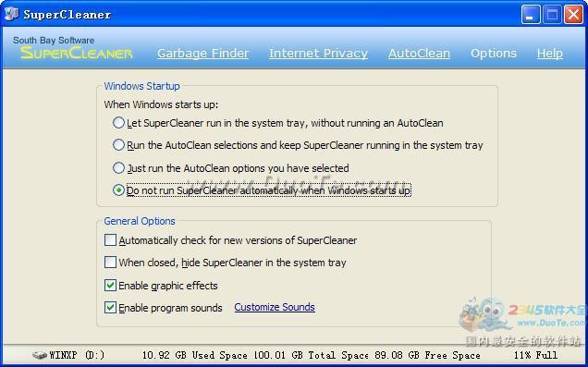The width and height of the screenshot is (588, 367).
Task: Open the Customize Sounds link
Action: click(275, 307)
